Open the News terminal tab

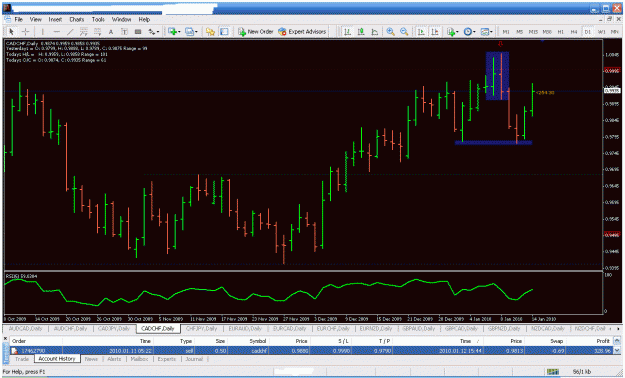91,359
